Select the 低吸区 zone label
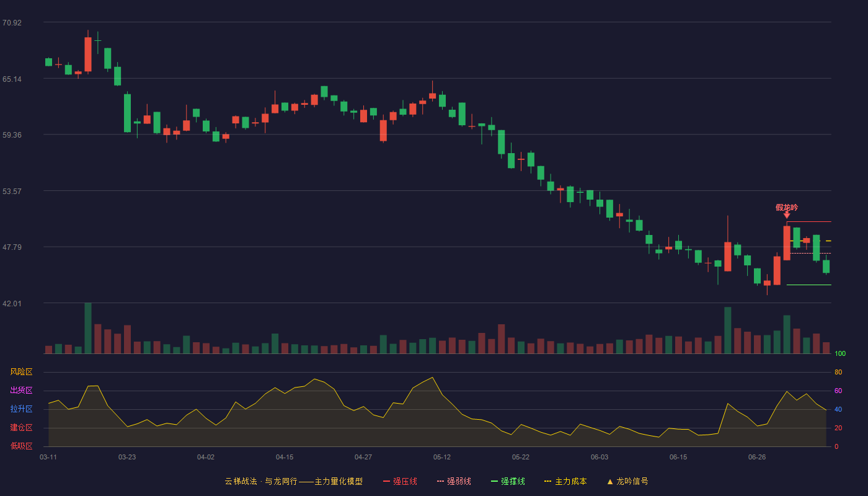This screenshot has height=496, width=868. pos(21,446)
